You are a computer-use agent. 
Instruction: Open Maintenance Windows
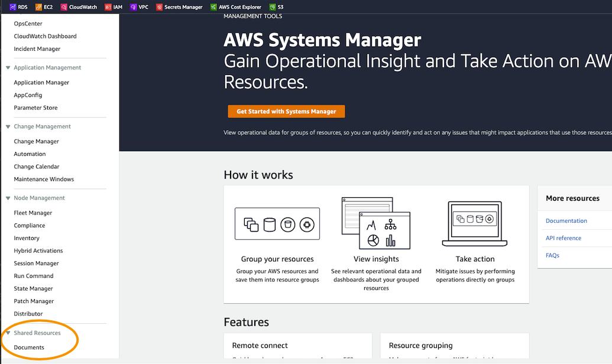44,180
